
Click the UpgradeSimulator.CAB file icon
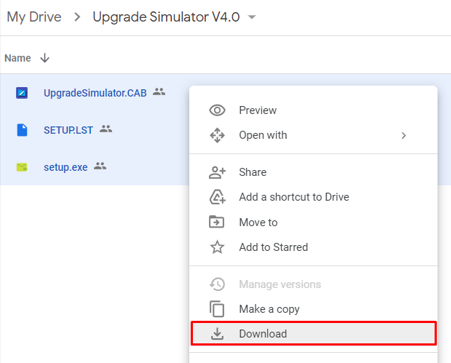pos(22,93)
